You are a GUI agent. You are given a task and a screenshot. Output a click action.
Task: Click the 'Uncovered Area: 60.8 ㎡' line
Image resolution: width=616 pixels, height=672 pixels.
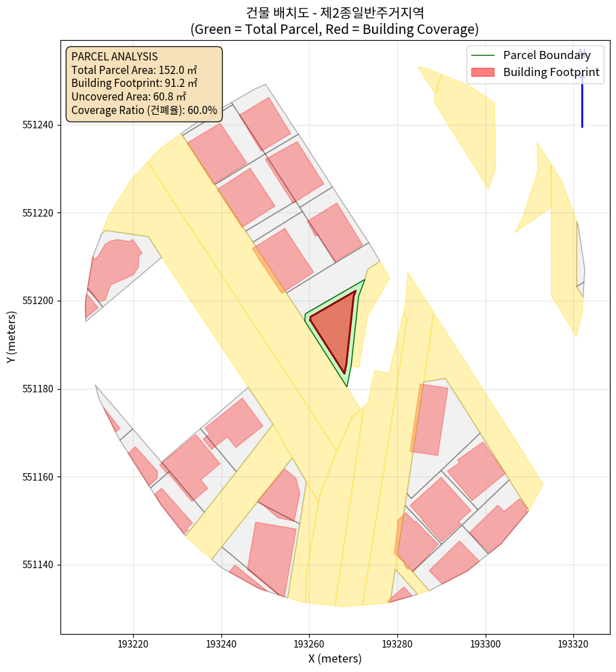point(128,97)
